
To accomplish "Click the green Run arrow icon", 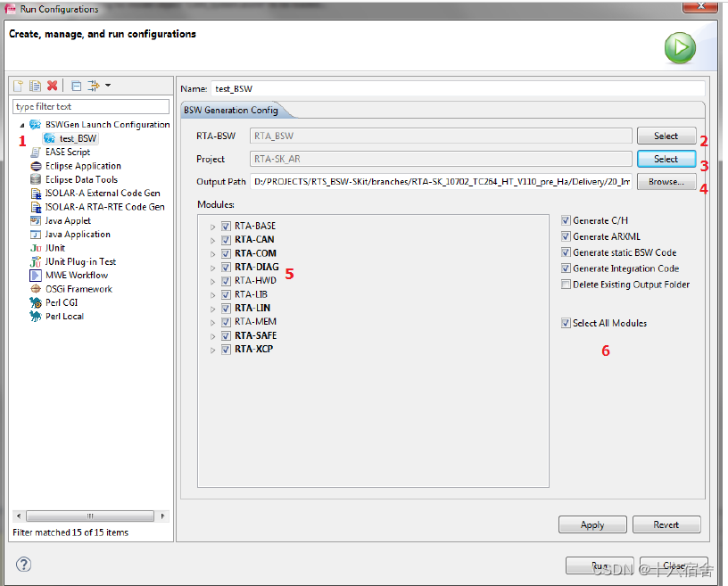I will pyautogui.click(x=680, y=48).
